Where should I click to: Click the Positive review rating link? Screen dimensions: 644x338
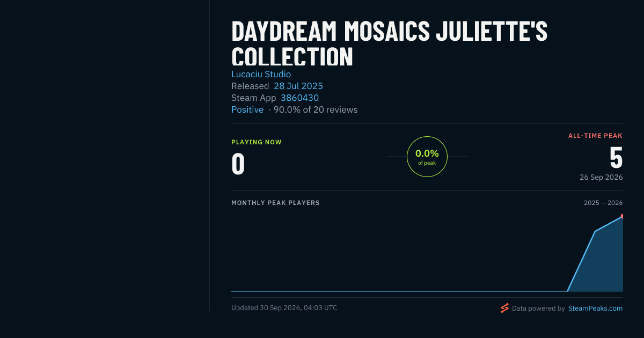pos(247,109)
